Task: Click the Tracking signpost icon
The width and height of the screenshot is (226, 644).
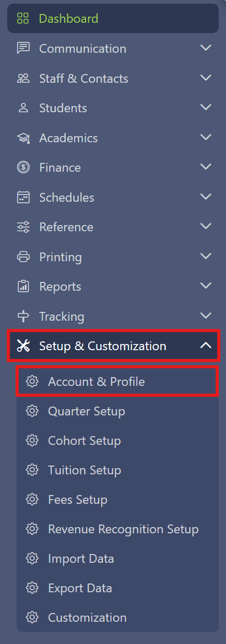Action: point(23,316)
